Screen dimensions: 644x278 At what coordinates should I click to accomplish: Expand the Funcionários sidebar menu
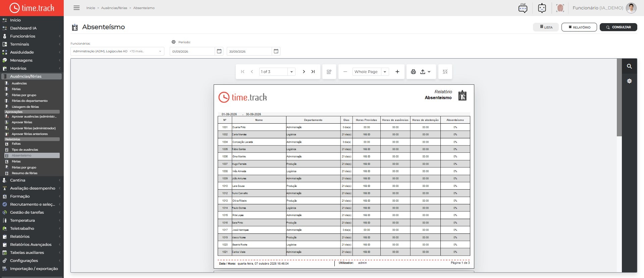tap(32, 36)
